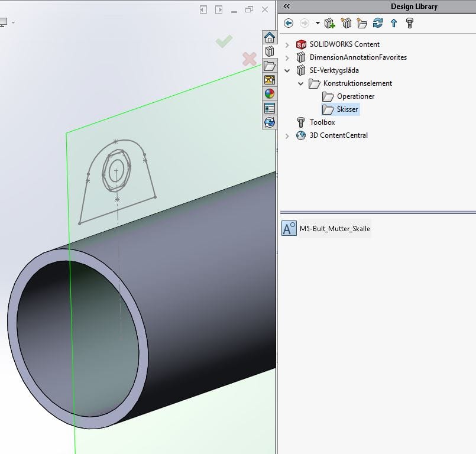Screen dimensions: 476x454
Task: Expand the SOLIDWORKS Content node
Action: point(287,44)
